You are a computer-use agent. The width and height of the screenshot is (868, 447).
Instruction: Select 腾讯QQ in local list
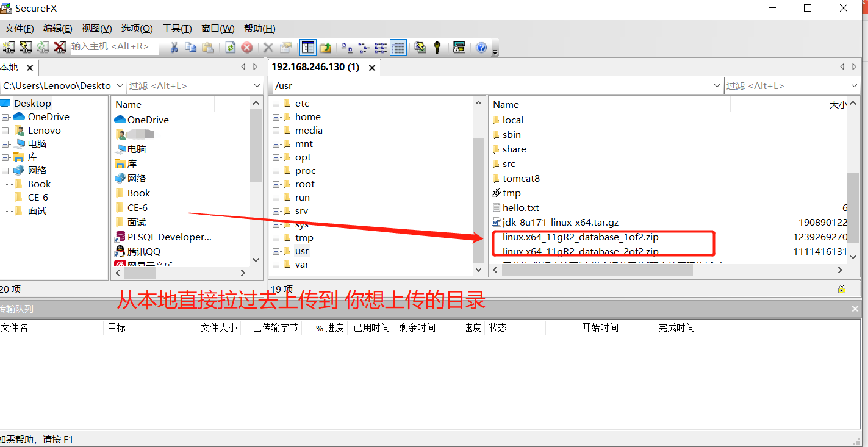[144, 252]
